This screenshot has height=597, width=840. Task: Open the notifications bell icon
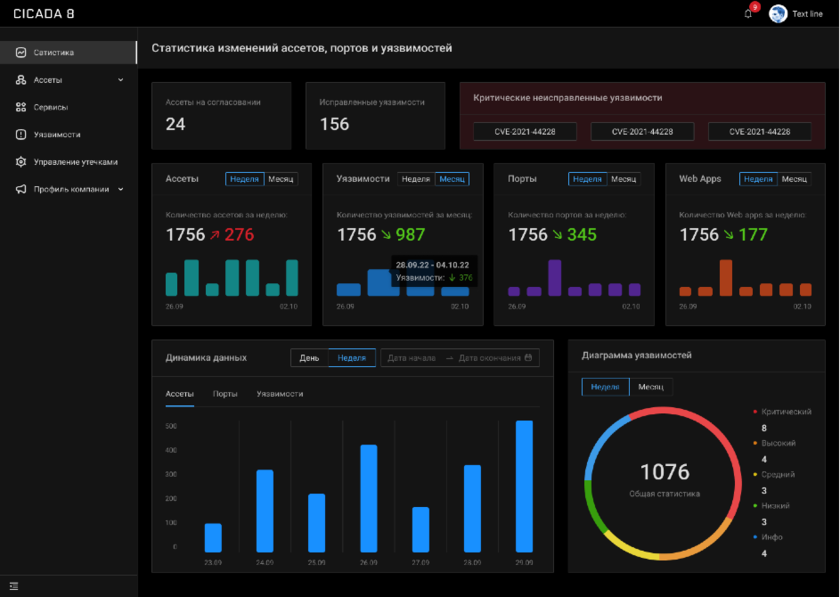(x=748, y=14)
